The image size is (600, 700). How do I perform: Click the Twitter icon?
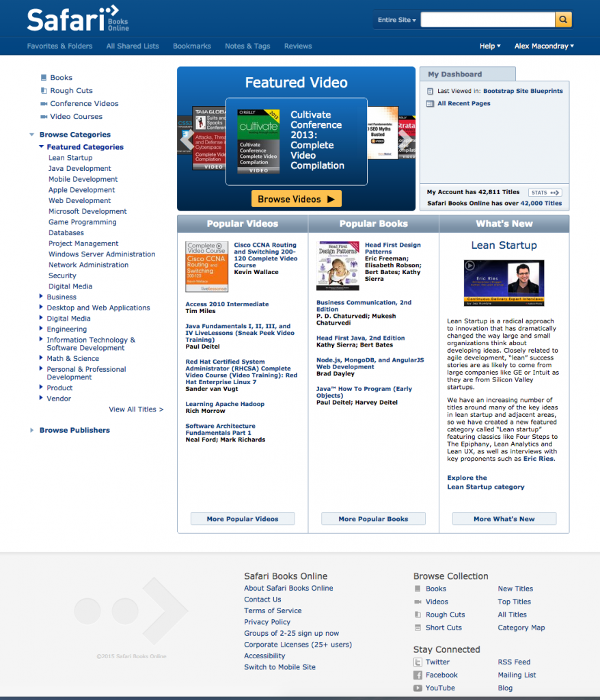coord(418,662)
